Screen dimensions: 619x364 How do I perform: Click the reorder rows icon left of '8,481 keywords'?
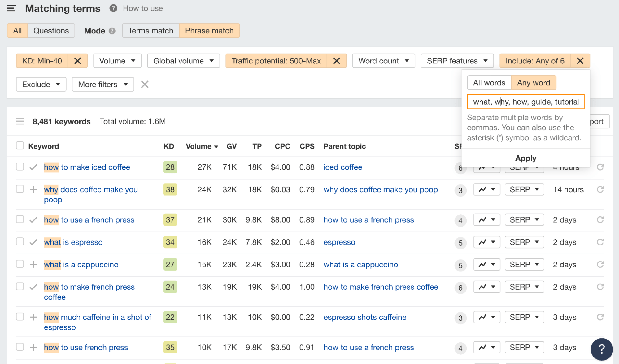20,121
